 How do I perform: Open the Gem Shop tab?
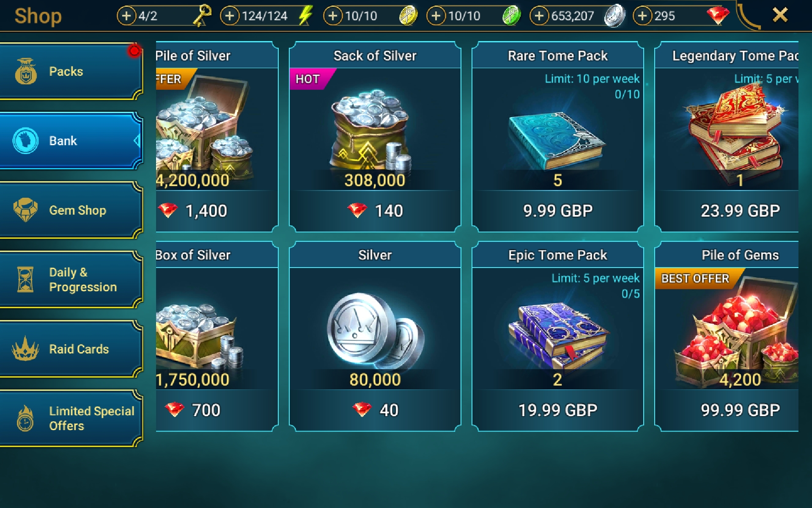(x=71, y=210)
